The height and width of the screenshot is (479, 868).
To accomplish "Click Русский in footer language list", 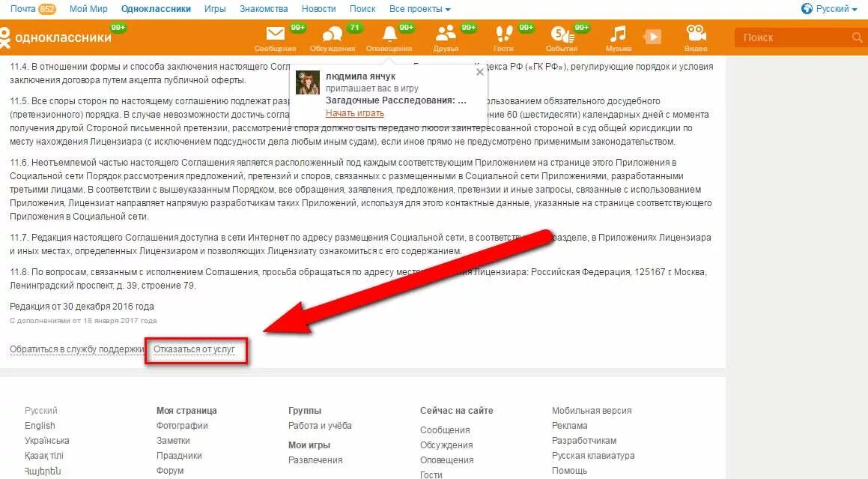I will pyautogui.click(x=41, y=411).
